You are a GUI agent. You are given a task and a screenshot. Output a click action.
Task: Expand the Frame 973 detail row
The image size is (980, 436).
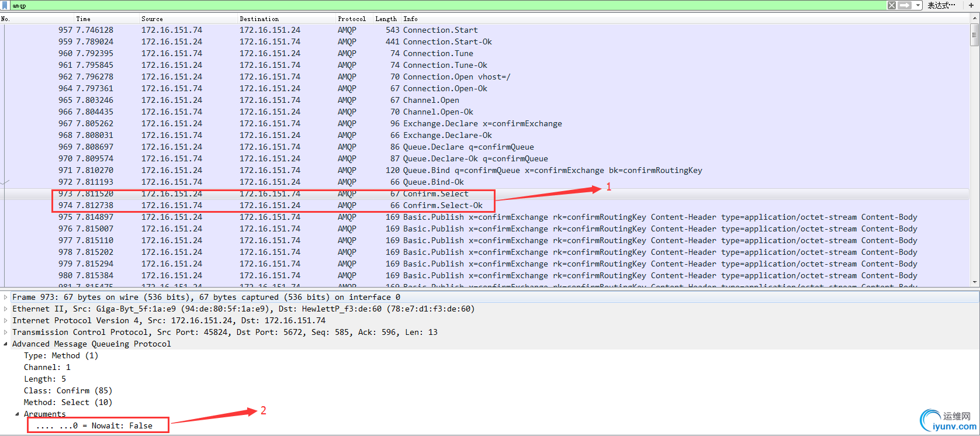pyautogui.click(x=6, y=297)
